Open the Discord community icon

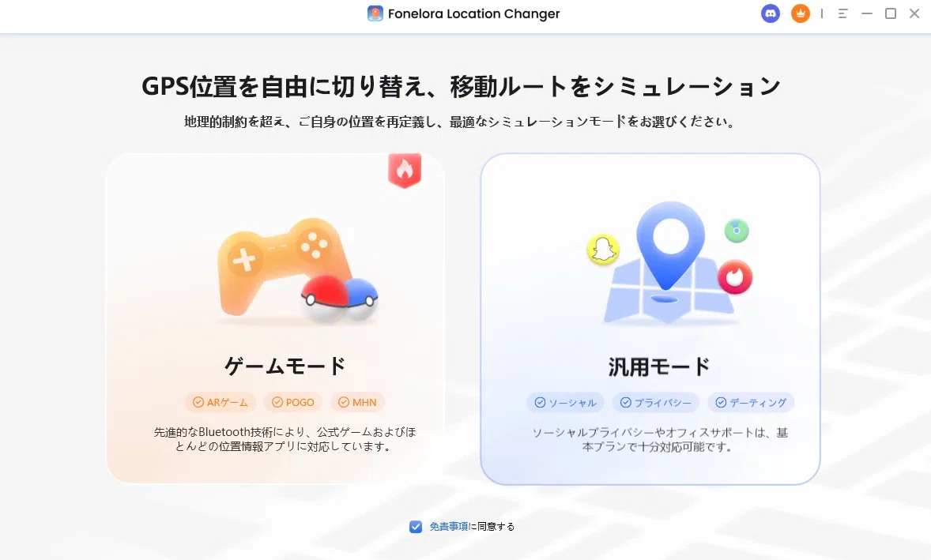(770, 13)
